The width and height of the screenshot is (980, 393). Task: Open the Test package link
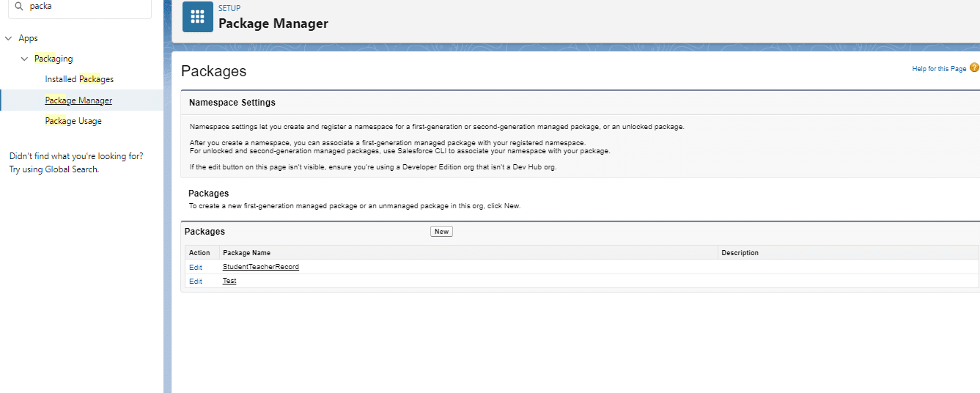click(229, 281)
